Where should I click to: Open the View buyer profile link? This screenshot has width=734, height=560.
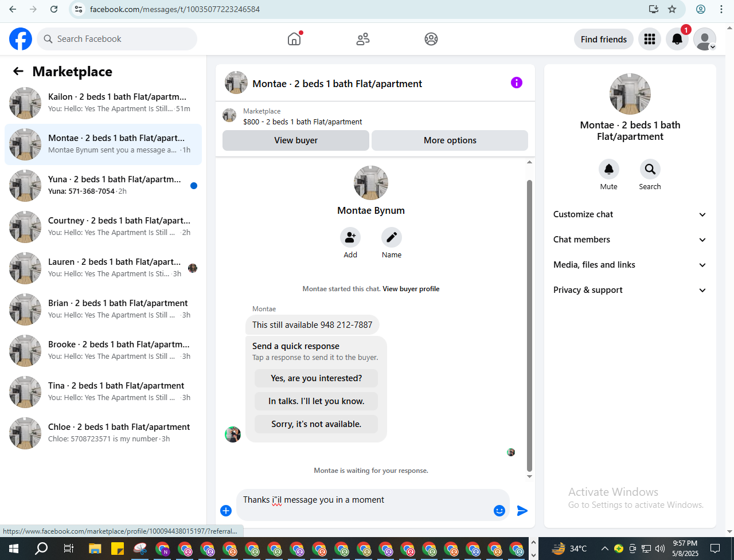411,289
